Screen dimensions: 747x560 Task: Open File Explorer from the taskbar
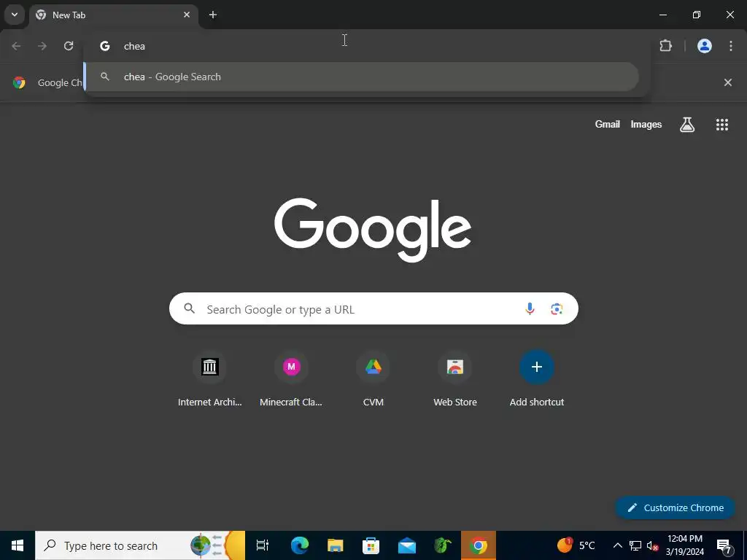point(336,545)
